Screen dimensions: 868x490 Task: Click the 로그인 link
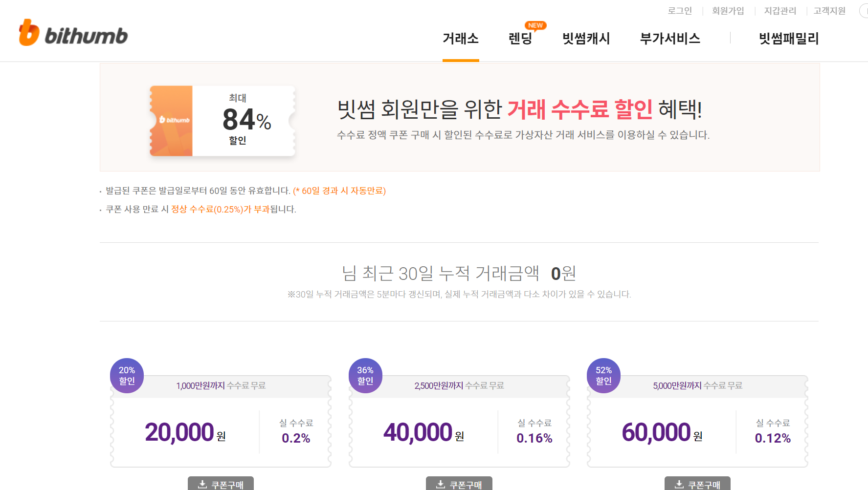pyautogui.click(x=680, y=11)
